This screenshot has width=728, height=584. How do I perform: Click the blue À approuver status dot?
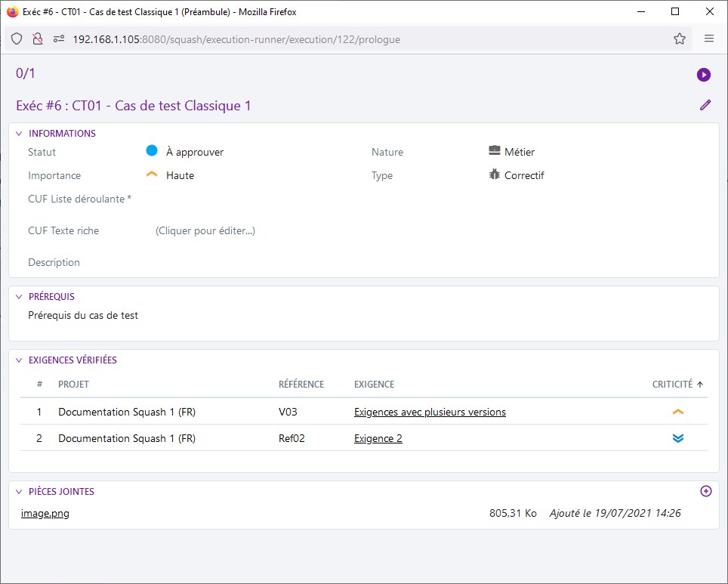[152, 151]
